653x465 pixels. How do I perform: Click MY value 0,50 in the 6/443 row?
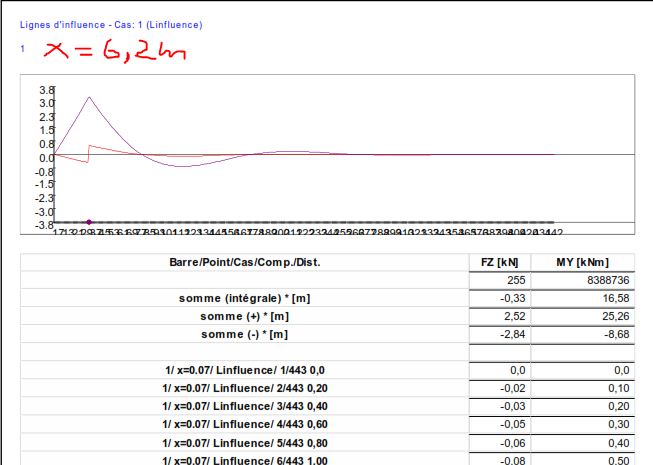coord(582,459)
